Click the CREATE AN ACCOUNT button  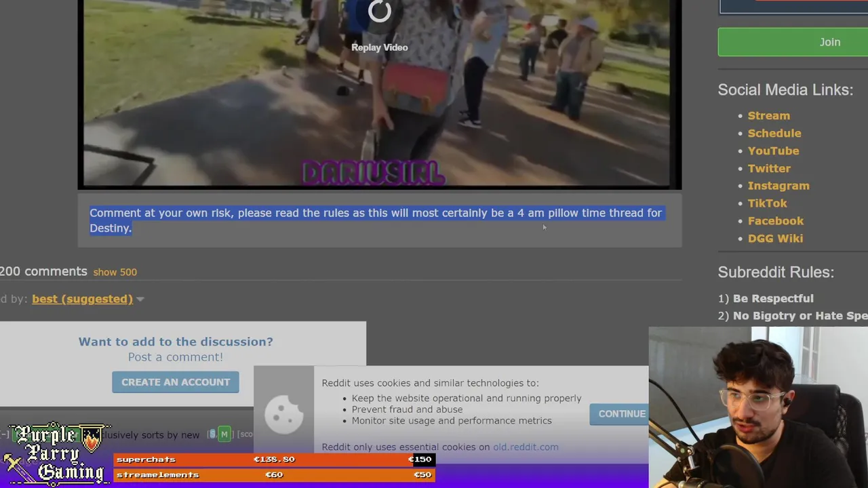176,382
